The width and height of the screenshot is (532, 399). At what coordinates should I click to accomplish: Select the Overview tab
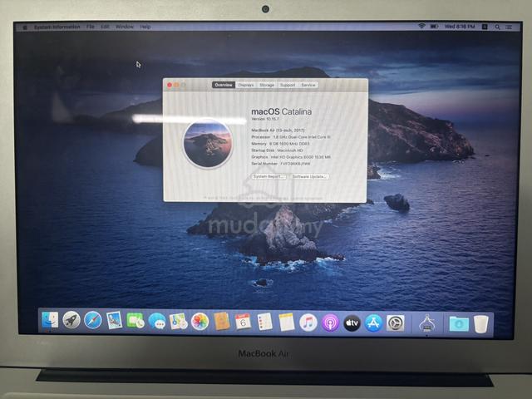(224, 85)
